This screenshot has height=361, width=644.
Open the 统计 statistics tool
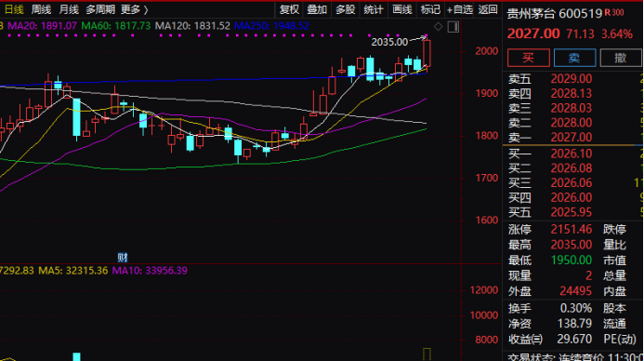(374, 9)
